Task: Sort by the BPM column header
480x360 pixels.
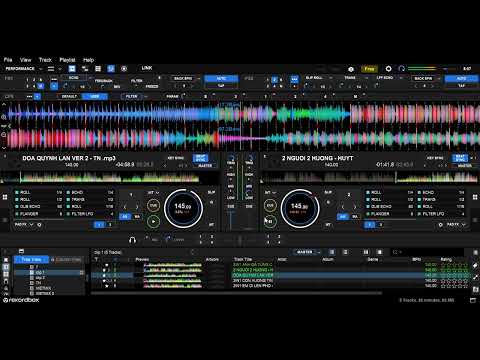Action: [x=416, y=259]
